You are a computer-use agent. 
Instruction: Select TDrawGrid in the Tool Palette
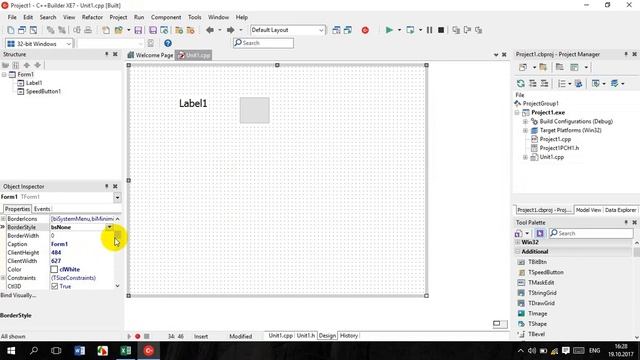541,303
